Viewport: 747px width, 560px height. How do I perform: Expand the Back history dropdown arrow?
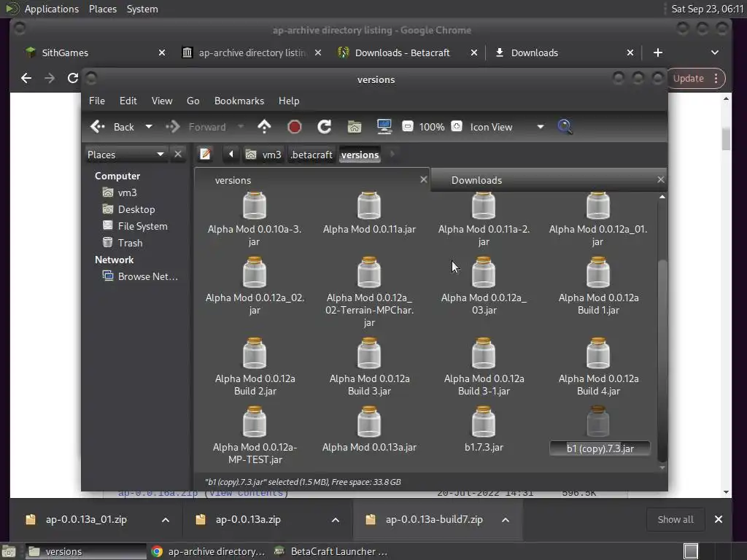149,127
